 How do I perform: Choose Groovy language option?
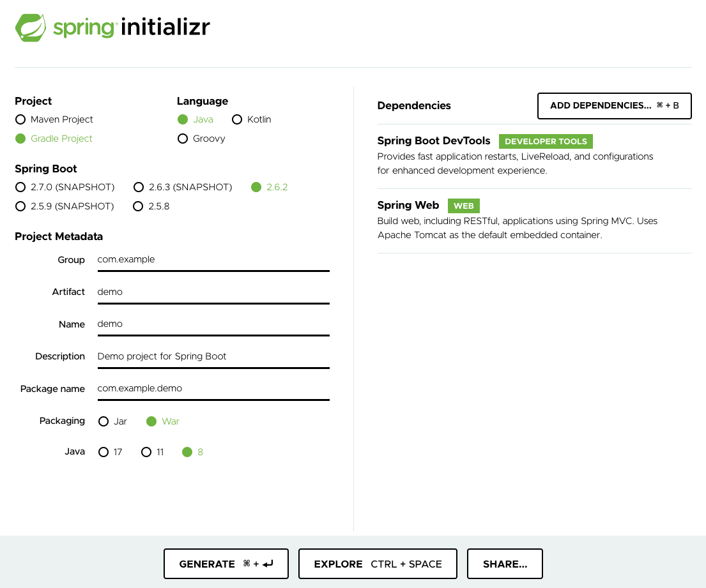click(x=201, y=139)
